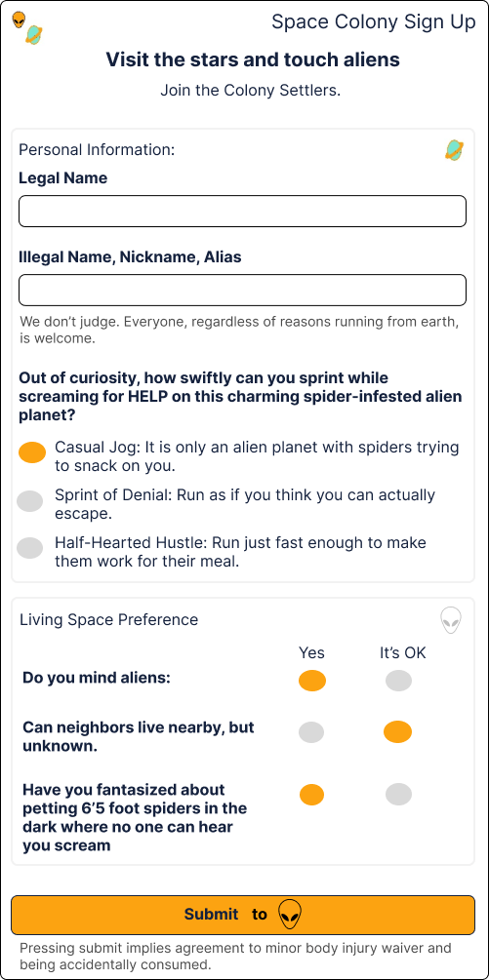This screenshot has width=489, height=980.
Task: Select It's OK for Do you mind aliens
Action: tap(398, 681)
